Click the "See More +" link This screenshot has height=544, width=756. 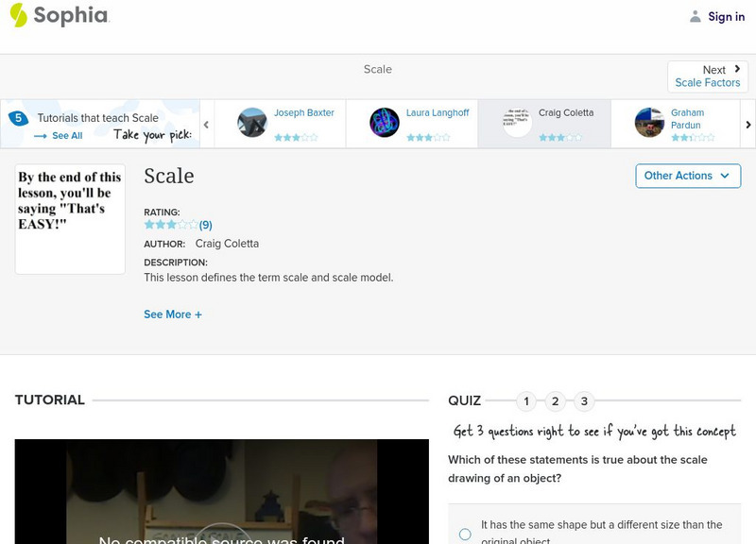(173, 314)
